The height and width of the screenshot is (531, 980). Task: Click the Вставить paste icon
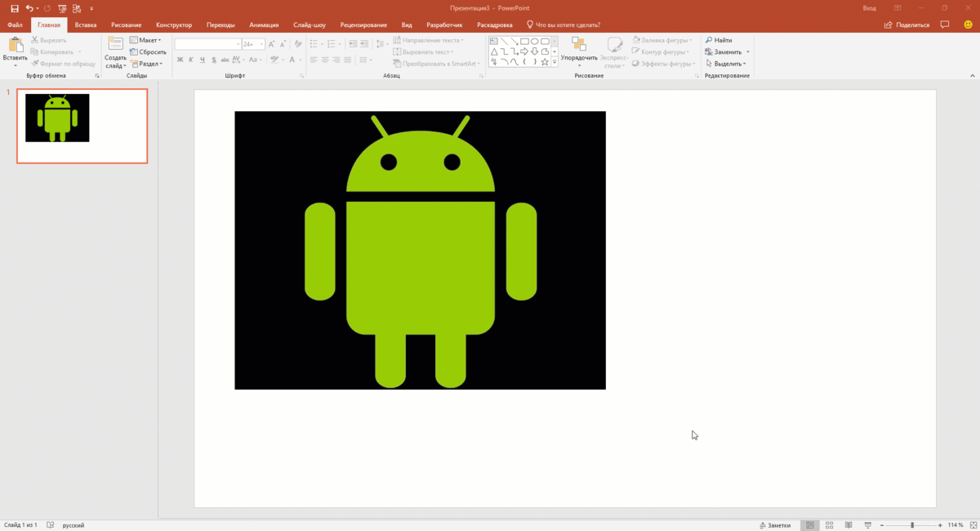[16, 45]
